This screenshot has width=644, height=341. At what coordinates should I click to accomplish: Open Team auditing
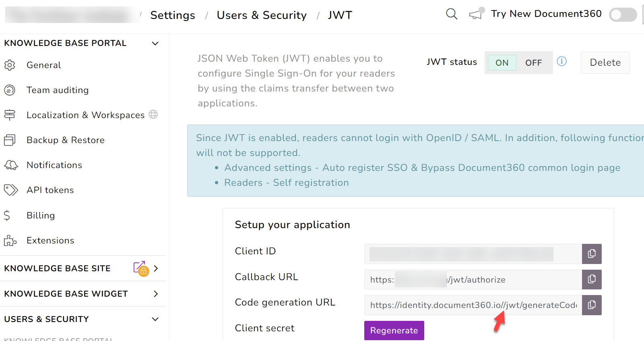tap(58, 90)
